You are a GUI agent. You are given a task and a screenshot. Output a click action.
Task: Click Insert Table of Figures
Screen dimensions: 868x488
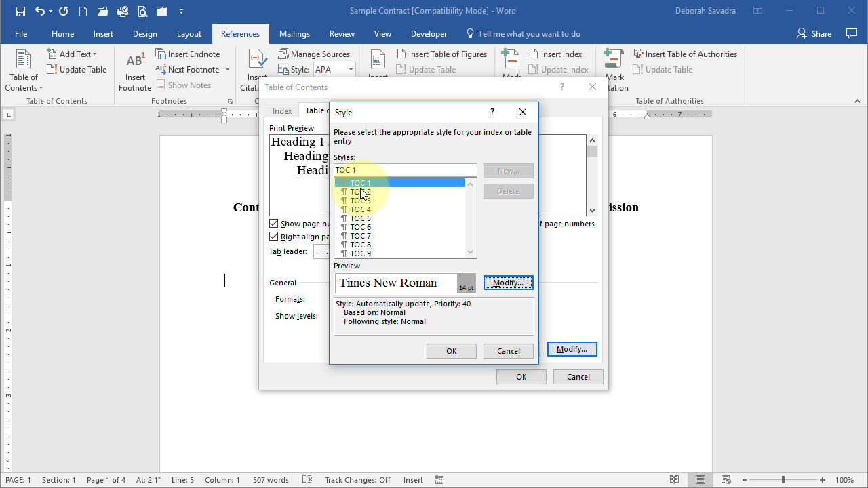[x=441, y=54]
